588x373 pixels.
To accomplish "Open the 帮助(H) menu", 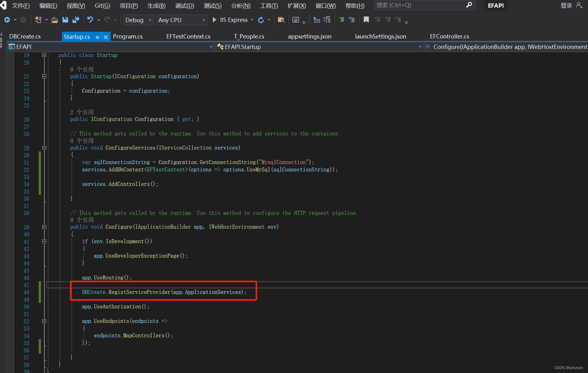I will tap(355, 6).
